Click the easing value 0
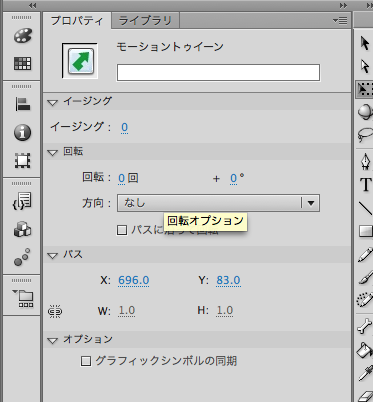373x402 pixels. click(124, 128)
